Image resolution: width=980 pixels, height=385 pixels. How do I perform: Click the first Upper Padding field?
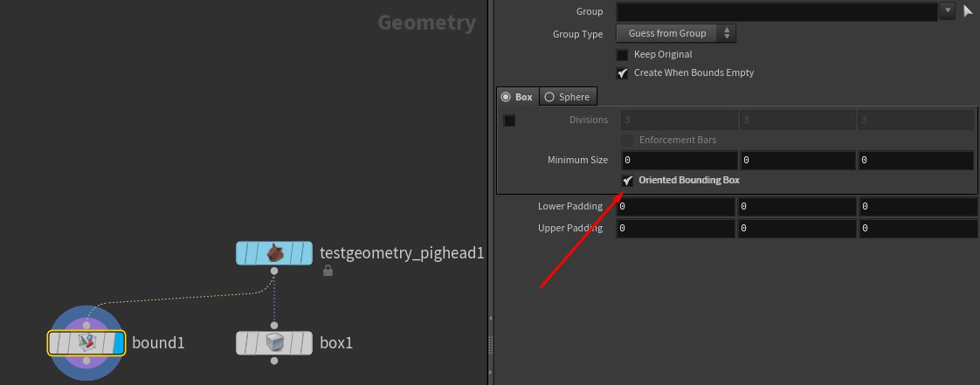[x=676, y=229]
